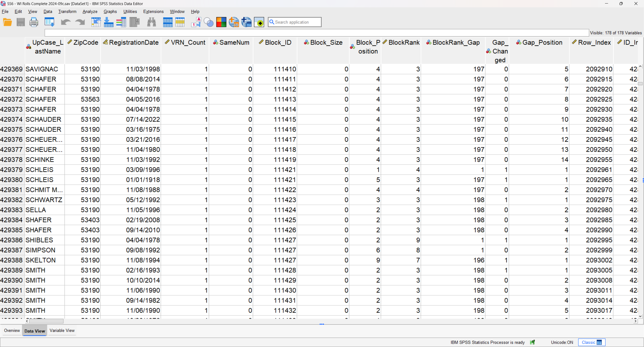The height and width of the screenshot is (347, 644).
Task: Open the Recall recently used dialogs icon
Action: (49, 22)
